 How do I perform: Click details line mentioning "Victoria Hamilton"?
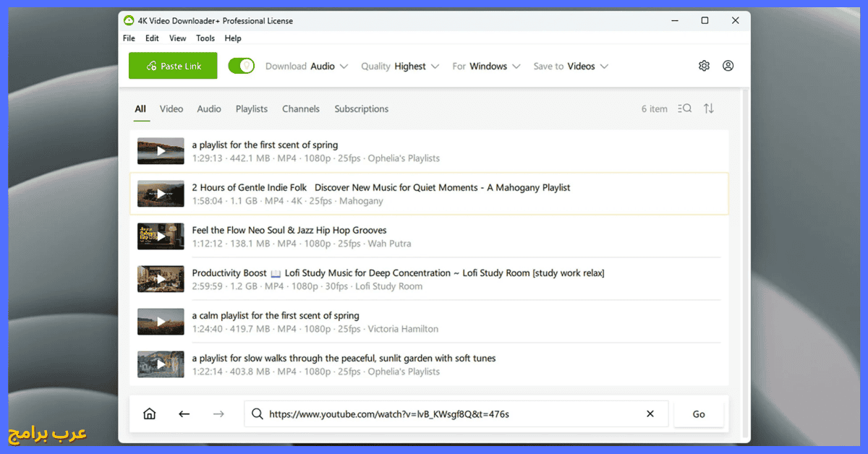(x=315, y=329)
